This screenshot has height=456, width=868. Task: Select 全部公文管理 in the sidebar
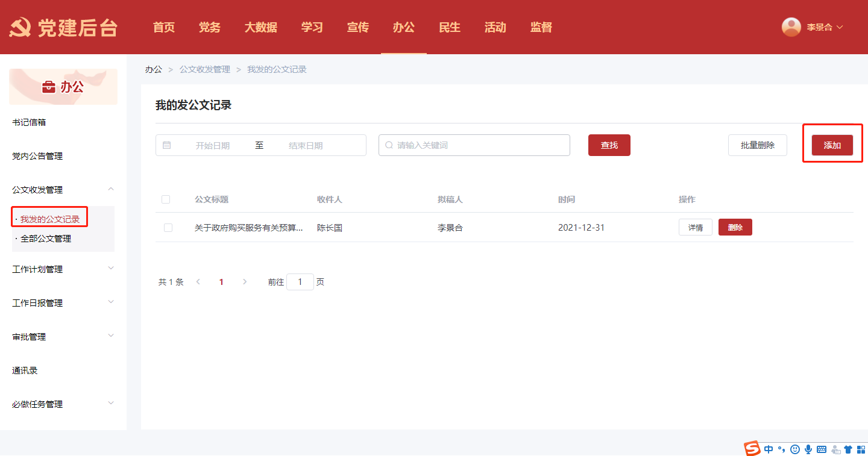pyautogui.click(x=46, y=239)
